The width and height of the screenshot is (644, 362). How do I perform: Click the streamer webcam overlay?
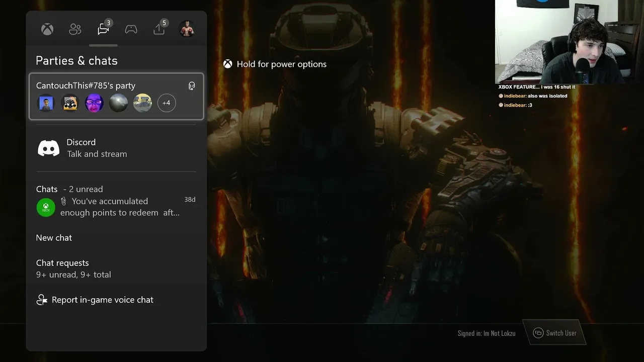[570, 42]
